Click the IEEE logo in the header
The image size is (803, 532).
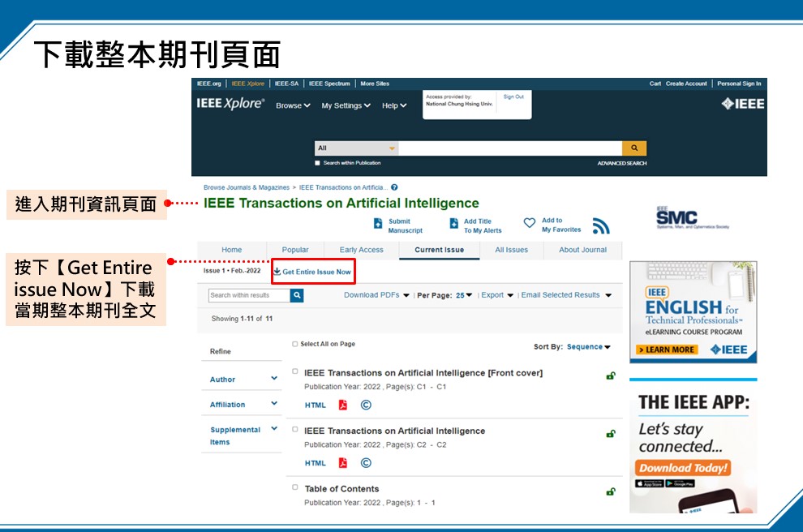click(742, 104)
